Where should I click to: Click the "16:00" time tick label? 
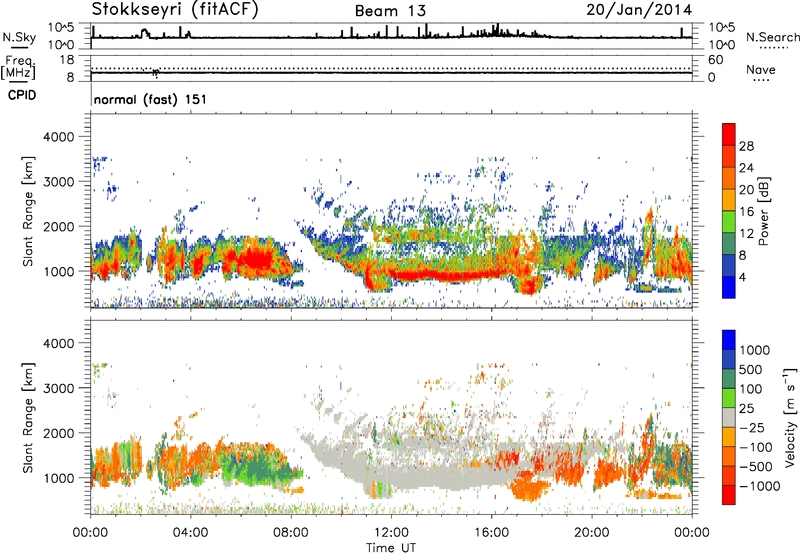click(491, 533)
